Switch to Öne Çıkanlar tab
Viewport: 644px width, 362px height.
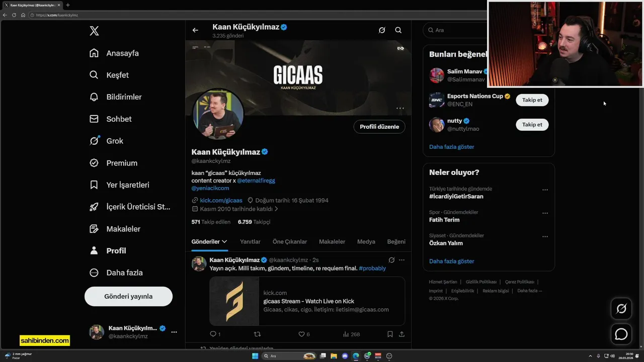[x=290, y=242]
